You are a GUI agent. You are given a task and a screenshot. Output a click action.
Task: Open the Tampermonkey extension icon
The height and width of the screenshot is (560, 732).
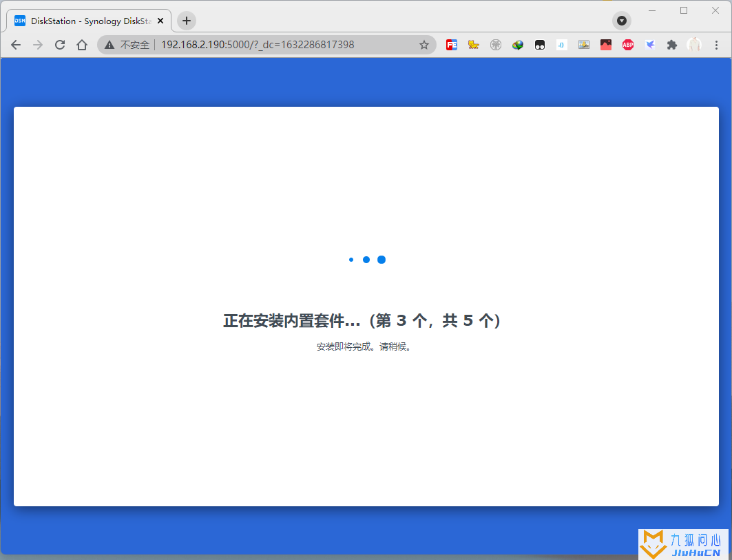click(540, 45)
